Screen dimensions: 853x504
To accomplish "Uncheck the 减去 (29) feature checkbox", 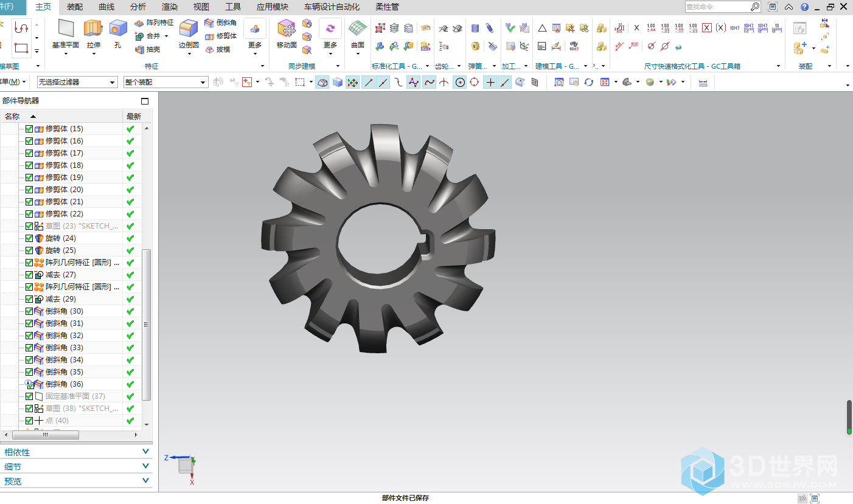I will coord(29,299).
